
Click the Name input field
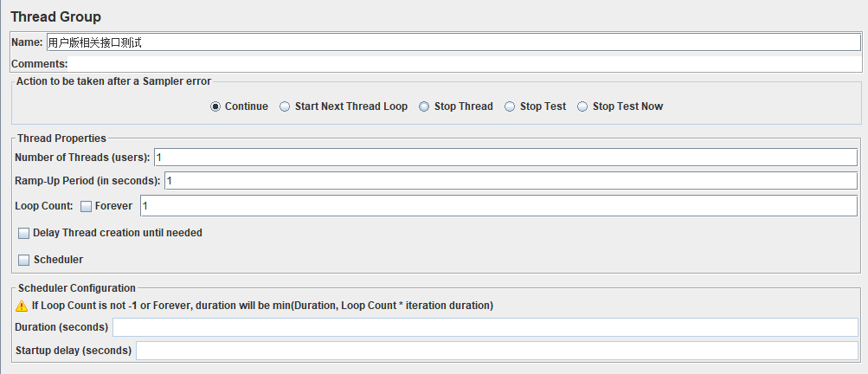click(x=453, y=42)
